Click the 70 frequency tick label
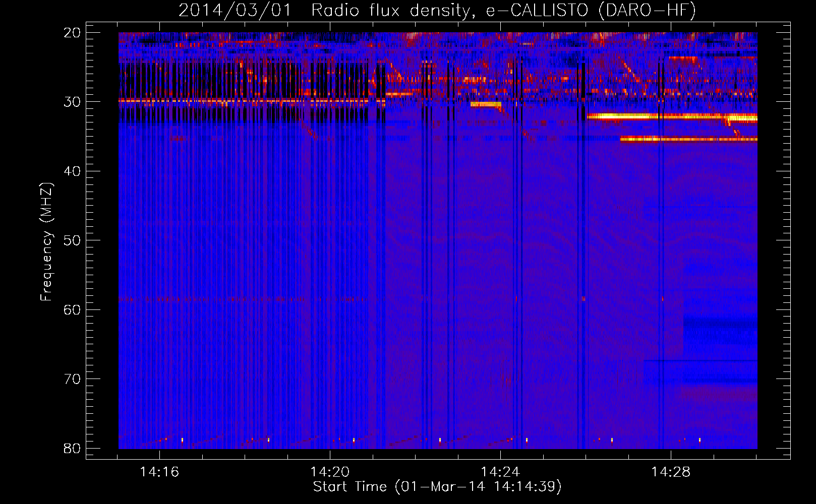This screenshot has height=504, width=816. (x=72, y=379)
